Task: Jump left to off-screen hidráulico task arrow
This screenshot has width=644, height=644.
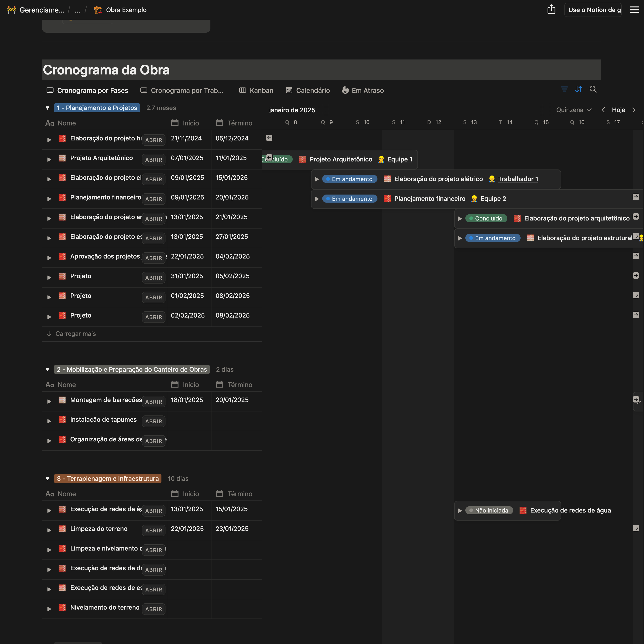Action: 269,138
